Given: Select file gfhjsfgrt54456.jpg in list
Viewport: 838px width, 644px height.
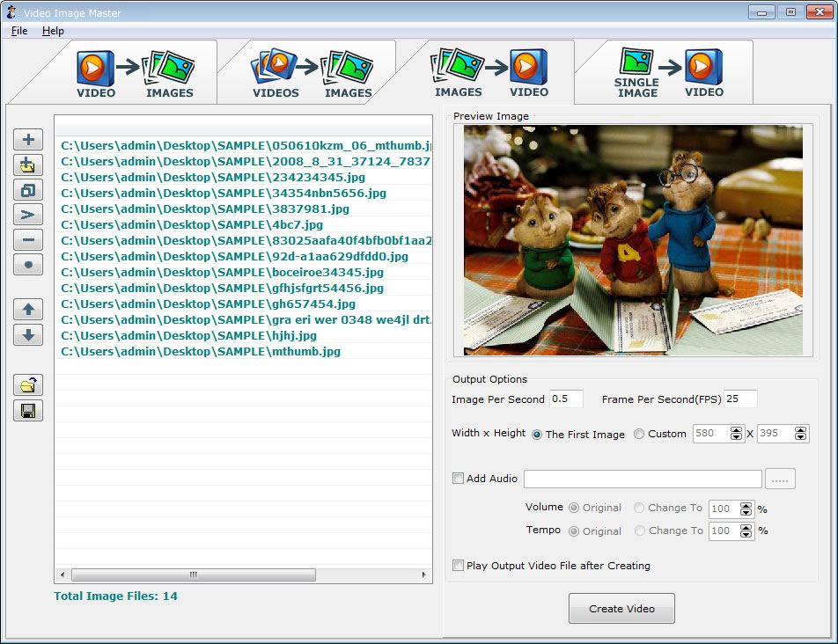Looking at the screenshot, I should tap(244, 289).
